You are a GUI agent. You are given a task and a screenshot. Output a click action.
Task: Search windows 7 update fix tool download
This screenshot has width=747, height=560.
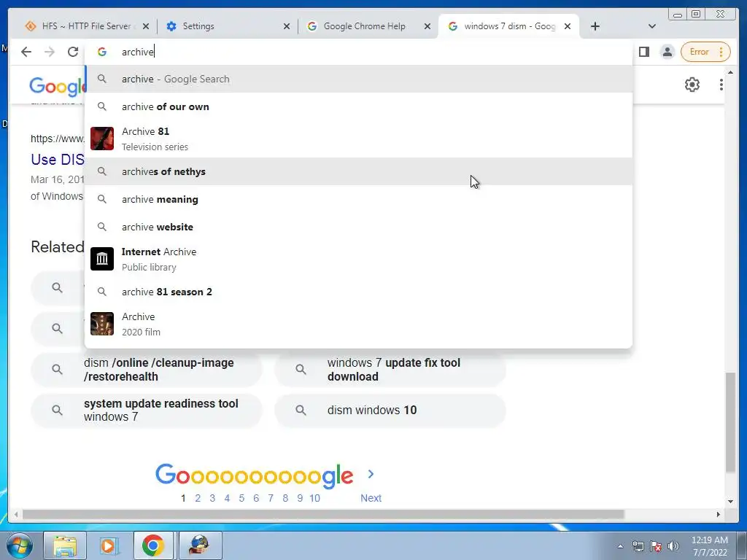pos(390,370)
